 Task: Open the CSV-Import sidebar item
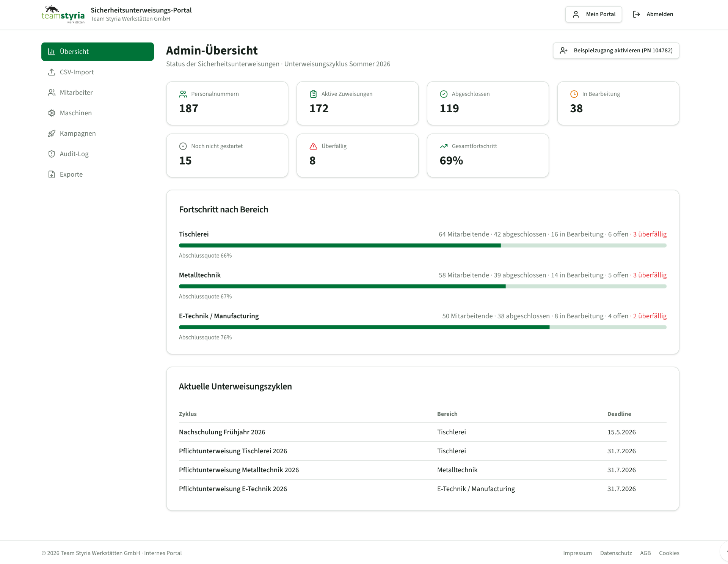(97, 72)
